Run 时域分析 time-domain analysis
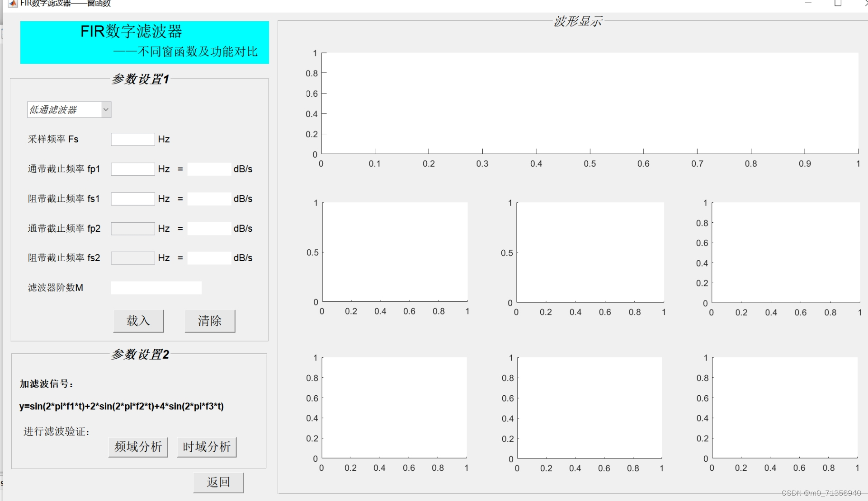 (207, 447)
